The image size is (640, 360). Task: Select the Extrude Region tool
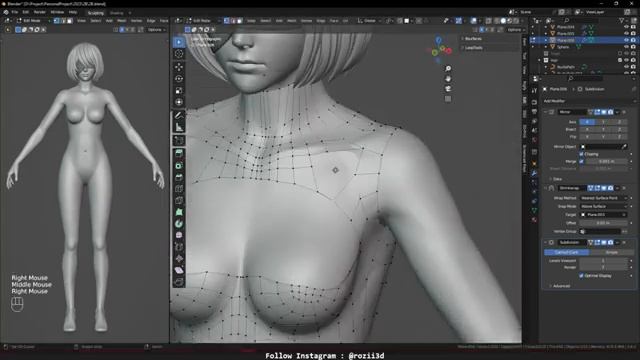point(179,153)
